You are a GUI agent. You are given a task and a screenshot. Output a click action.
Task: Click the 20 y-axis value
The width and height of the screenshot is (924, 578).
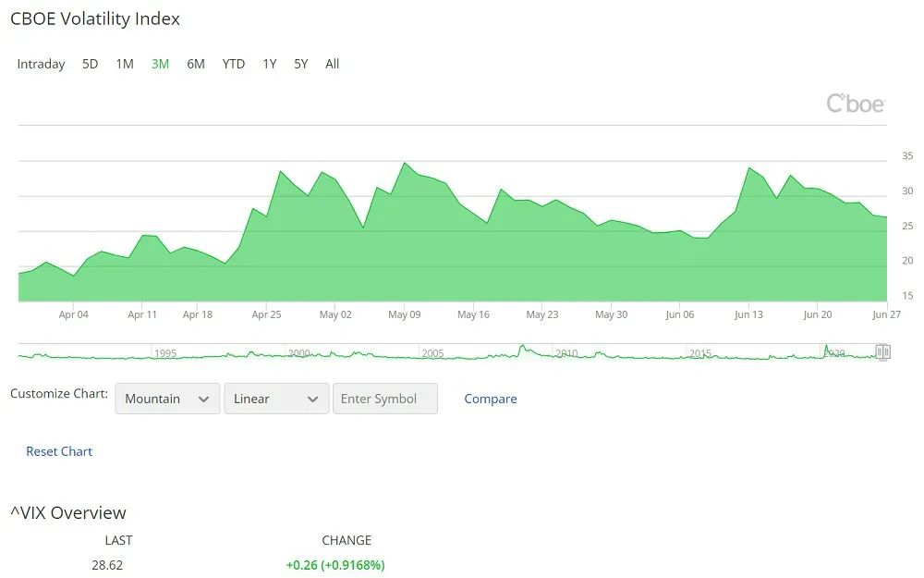[x=907, y=261]
